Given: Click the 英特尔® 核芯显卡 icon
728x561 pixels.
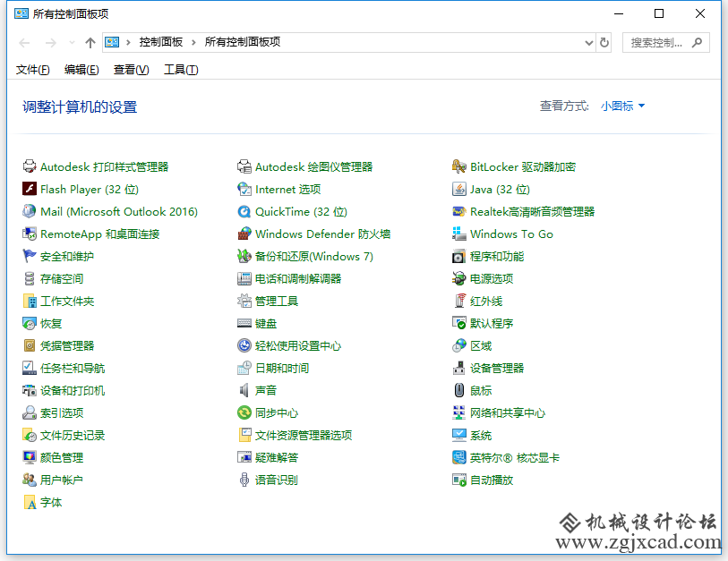Looking at the screenshot, I should tap(459, 457).
